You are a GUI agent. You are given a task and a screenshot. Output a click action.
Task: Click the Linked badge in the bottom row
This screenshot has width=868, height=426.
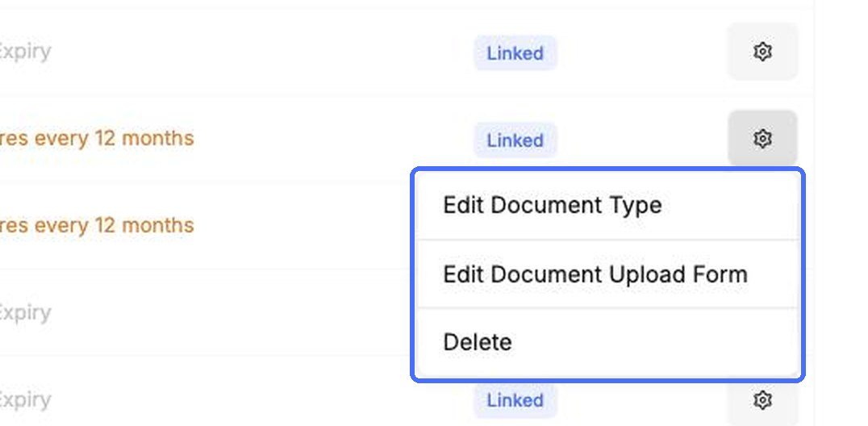point(515,400)
